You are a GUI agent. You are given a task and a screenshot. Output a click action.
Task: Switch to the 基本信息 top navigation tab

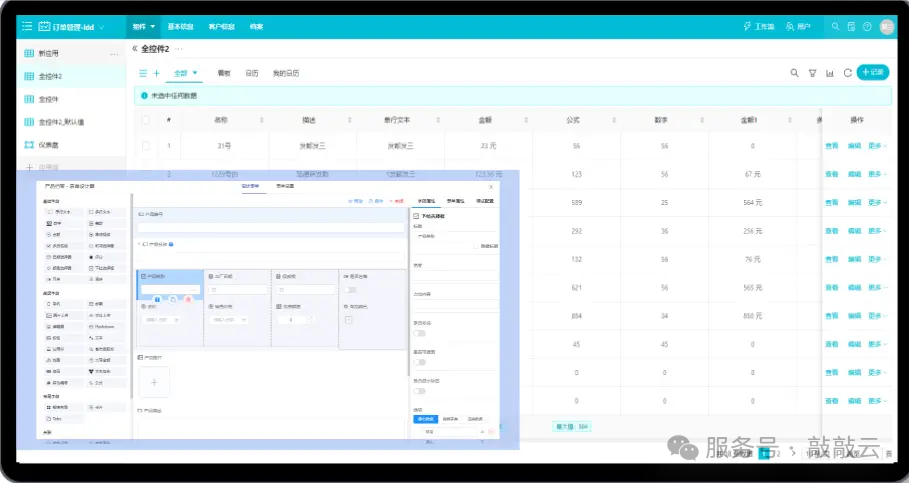coord(180,27)
